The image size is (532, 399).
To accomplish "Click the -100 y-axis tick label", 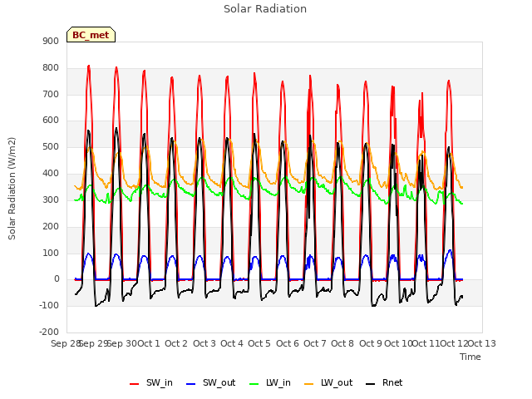I will tap(49, 305).
